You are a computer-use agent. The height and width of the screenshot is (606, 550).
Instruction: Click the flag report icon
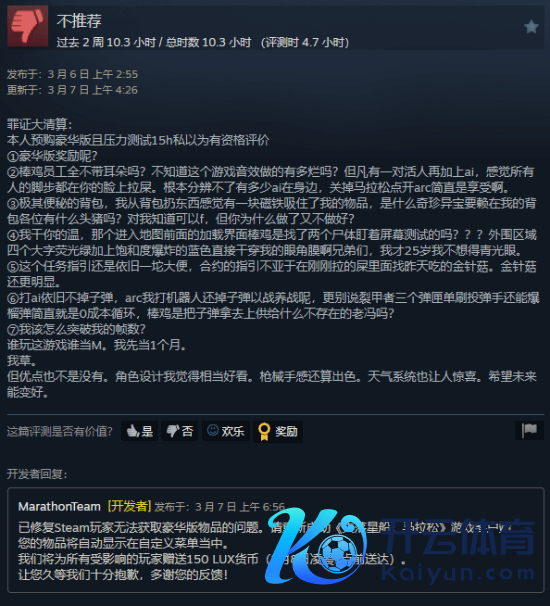click(x=529, y=430)
